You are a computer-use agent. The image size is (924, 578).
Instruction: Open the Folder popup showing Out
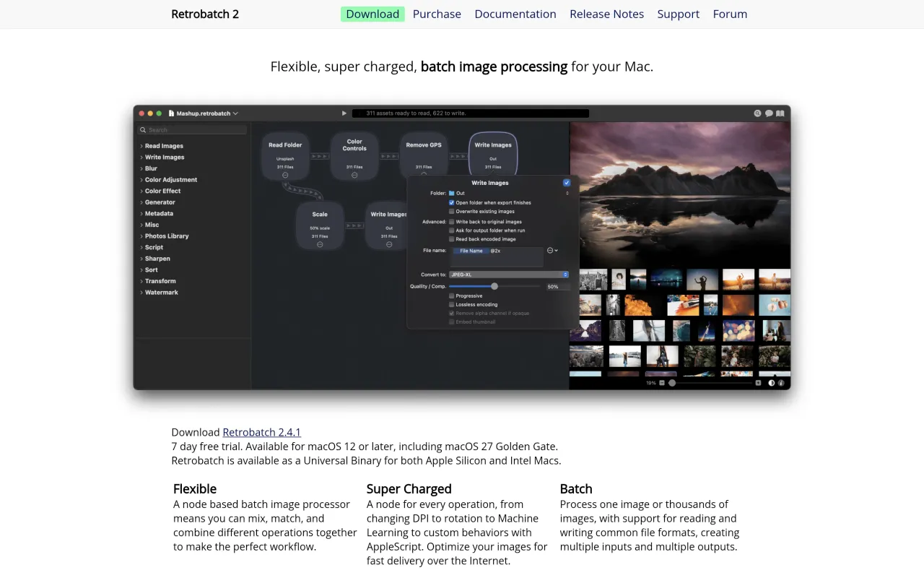(509, 194)
